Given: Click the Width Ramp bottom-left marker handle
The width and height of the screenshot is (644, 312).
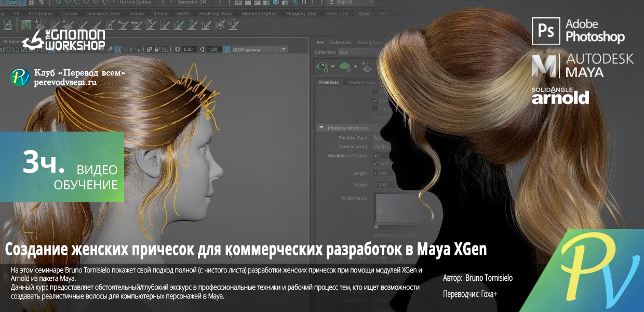Looking at the screenshot, I should (x=376, y=226).
